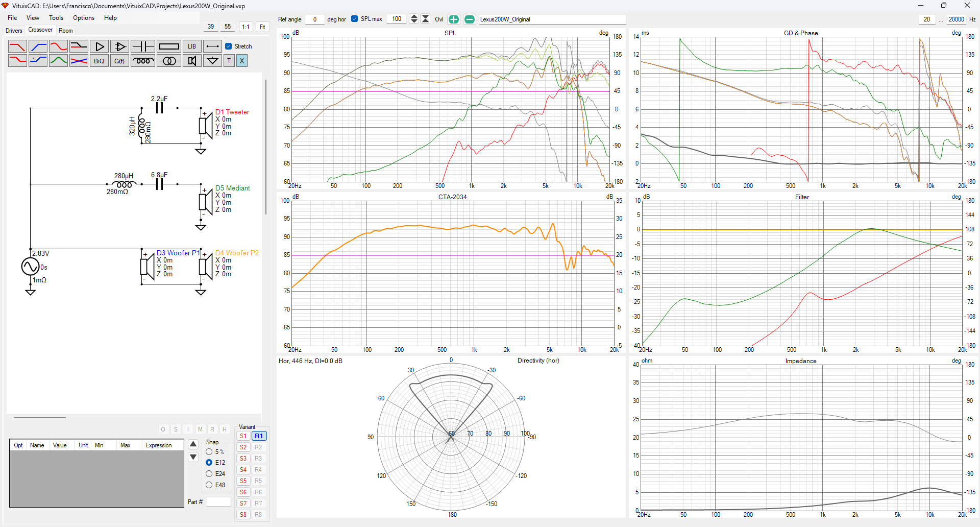Click the 1:1 zoom button
980x527 pixels.
coord(246,27)
